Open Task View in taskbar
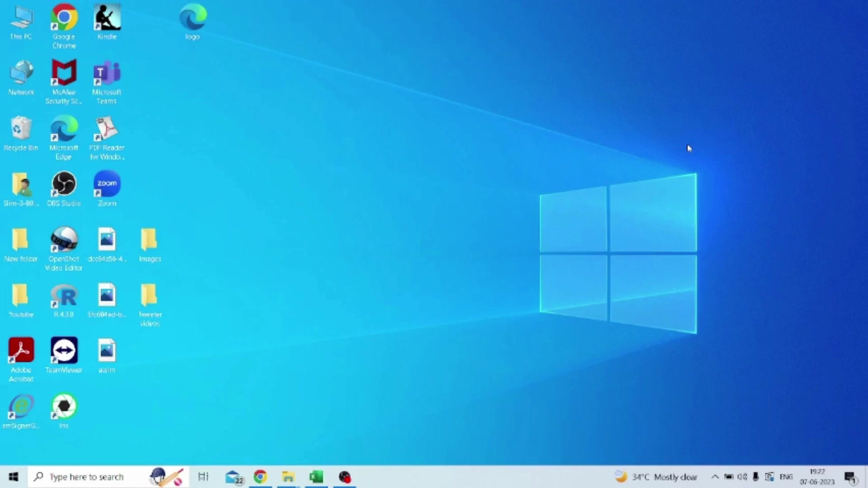Screen dimensions: 868x488 tap(203, 476)
